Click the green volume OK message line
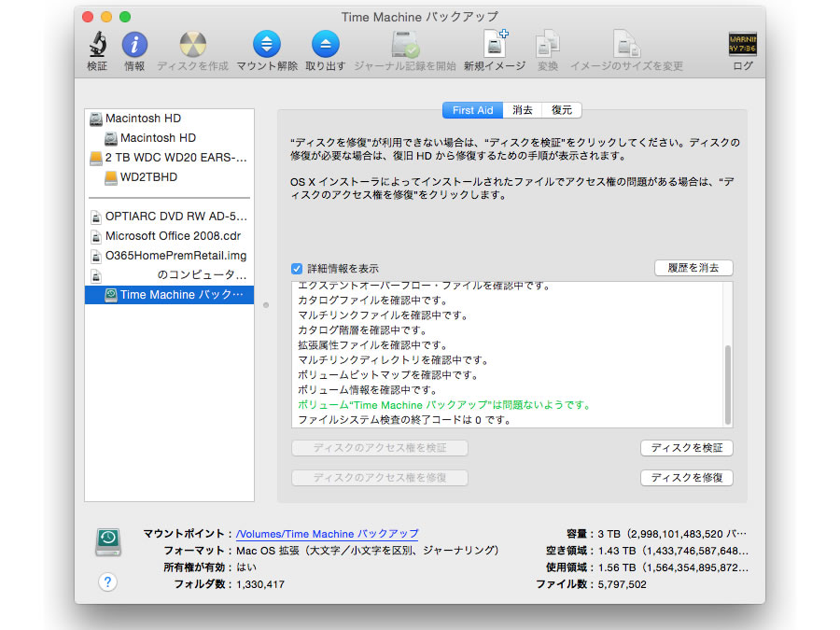 coord(444,405)
